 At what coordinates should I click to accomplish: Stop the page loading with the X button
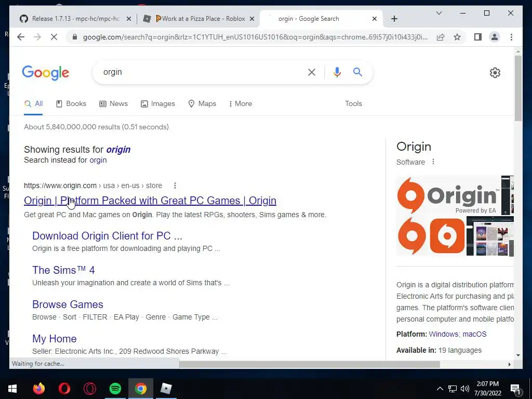[54, 37]
